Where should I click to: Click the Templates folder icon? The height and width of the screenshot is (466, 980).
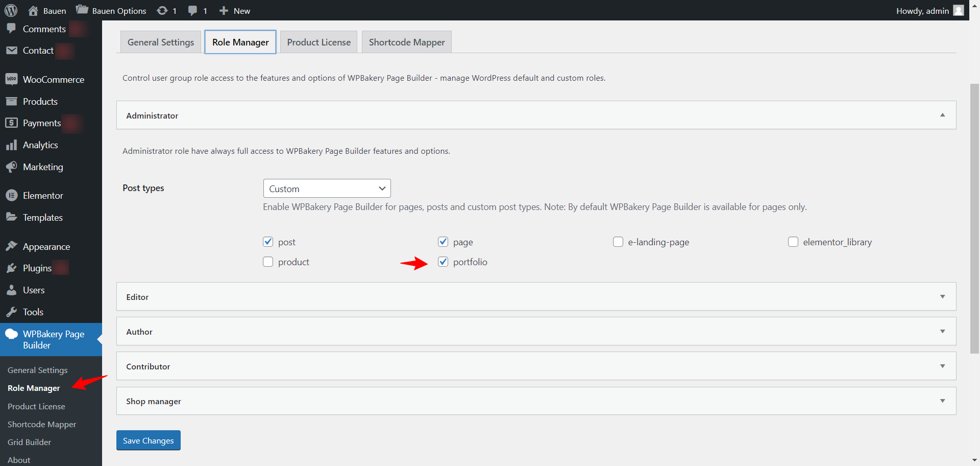pyautogui.click(x=11, y=217)
